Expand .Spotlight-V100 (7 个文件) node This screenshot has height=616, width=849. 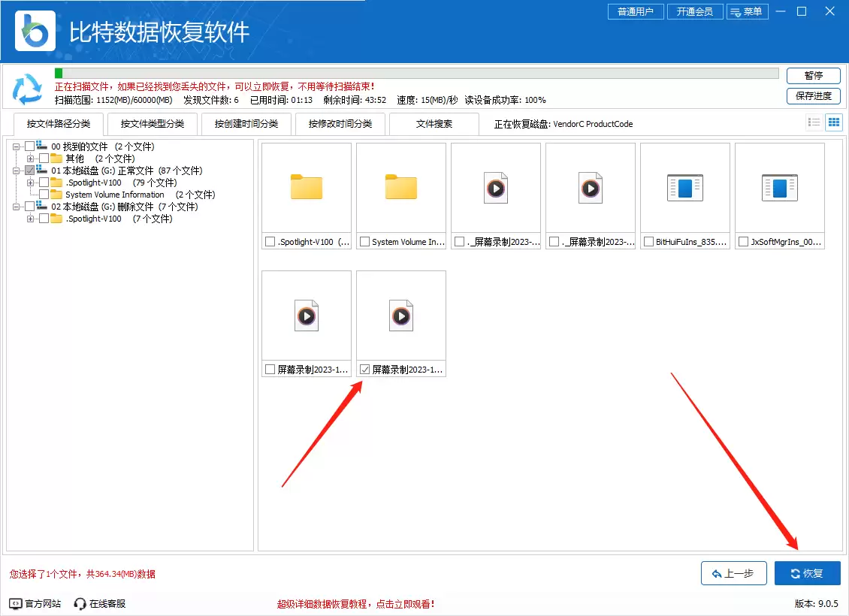pos(30,219)
